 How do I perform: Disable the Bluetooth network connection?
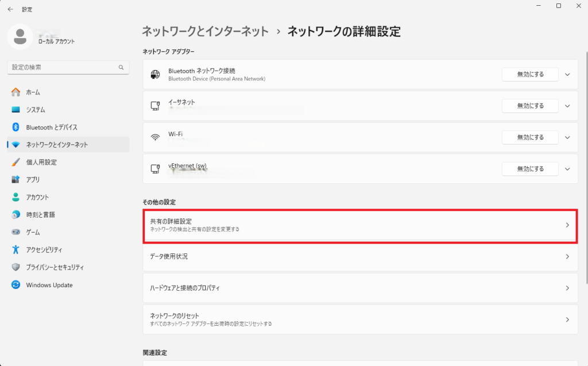click(529, 74)
